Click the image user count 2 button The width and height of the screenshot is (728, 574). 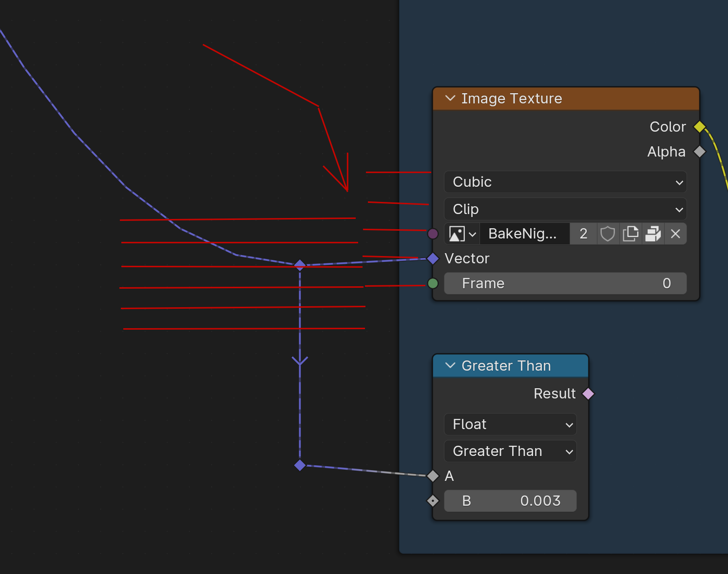point(583,234)
